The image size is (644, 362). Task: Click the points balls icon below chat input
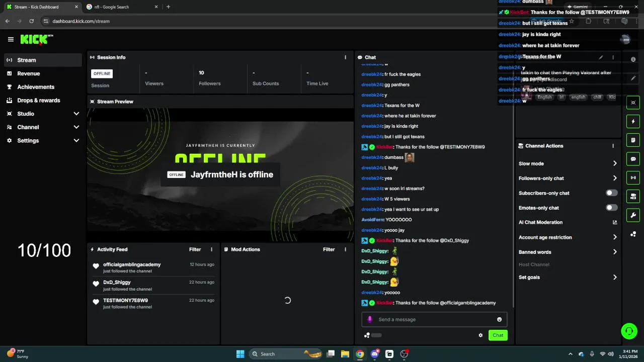click(x=367, y=335)
